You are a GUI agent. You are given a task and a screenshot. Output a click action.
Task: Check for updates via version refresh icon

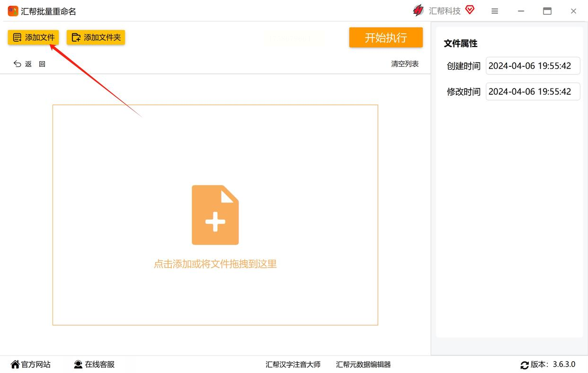tap(525, 365)
